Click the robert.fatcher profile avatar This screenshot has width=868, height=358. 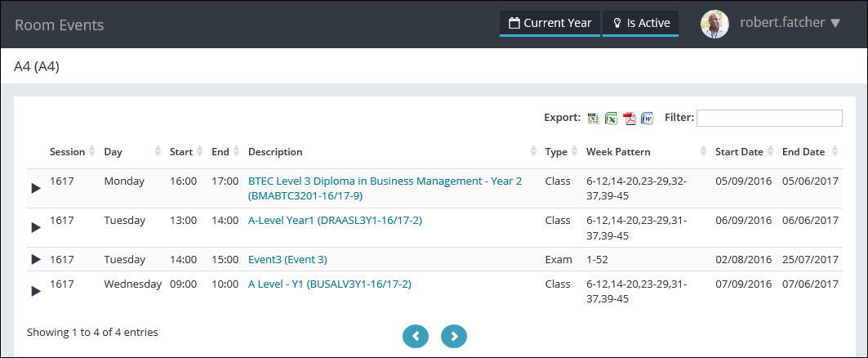pos(714,24)
